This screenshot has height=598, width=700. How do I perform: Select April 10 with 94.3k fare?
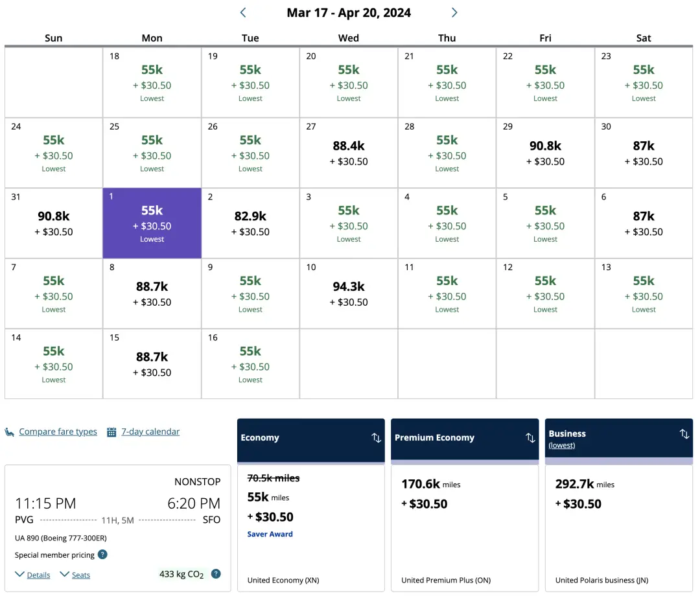tap(349, 293)
